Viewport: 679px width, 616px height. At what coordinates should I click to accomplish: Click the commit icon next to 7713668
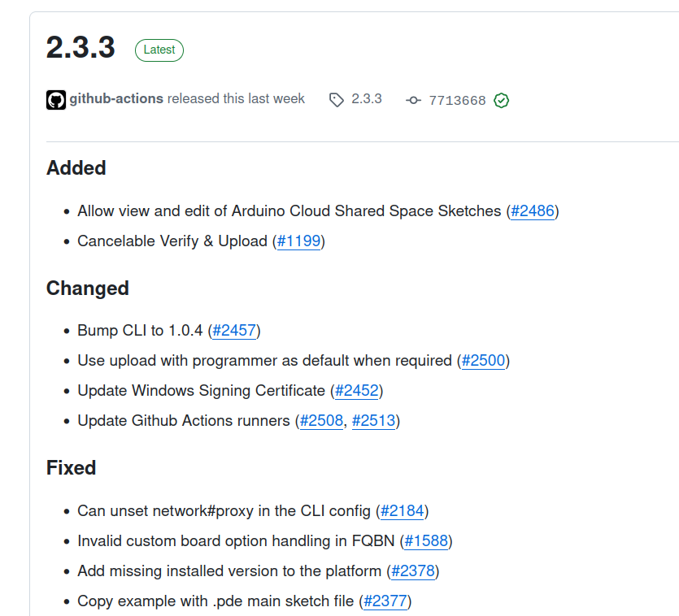(414, 101)
